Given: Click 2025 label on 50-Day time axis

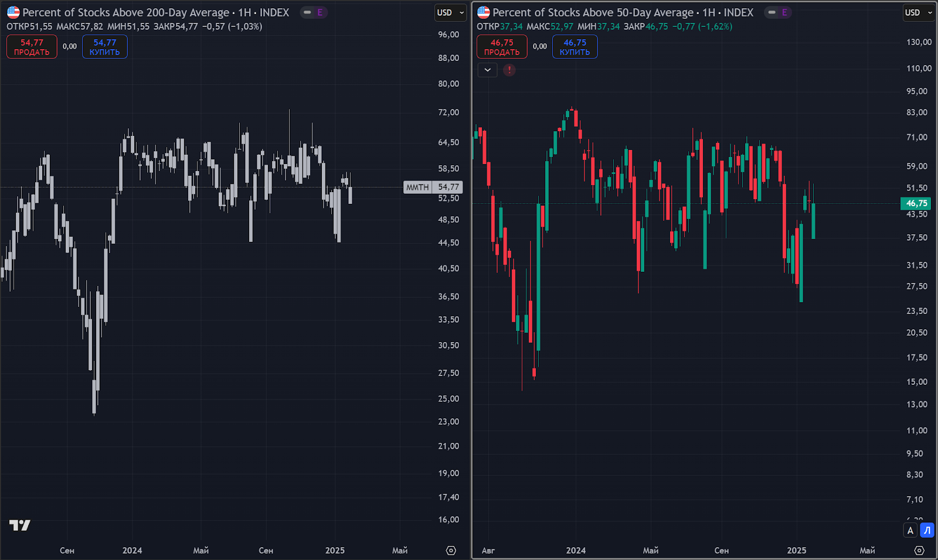Looking at the screenshot, I should (x=797, y=550).
